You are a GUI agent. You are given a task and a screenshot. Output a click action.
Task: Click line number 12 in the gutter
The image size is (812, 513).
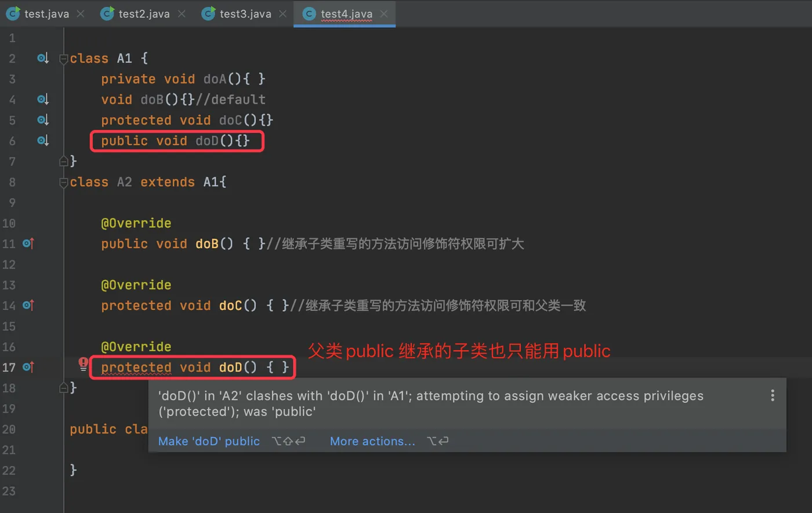click(x=9, y=264)
